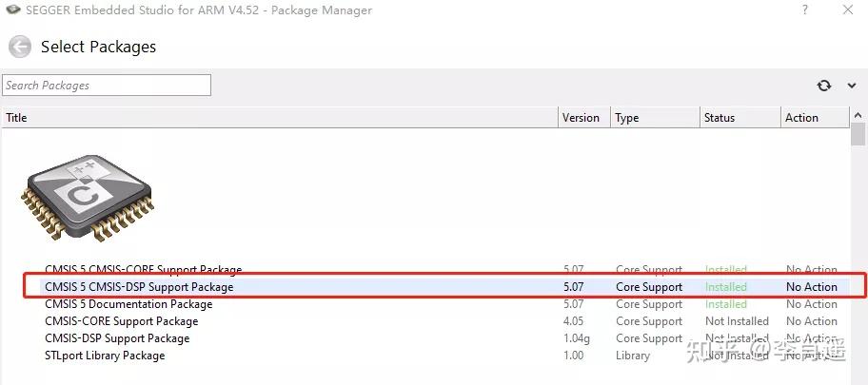Screen dimensions: 868x385
Task: Click No Action for CMSIS-CORE Support Package
Action: [x=811, y=321]
